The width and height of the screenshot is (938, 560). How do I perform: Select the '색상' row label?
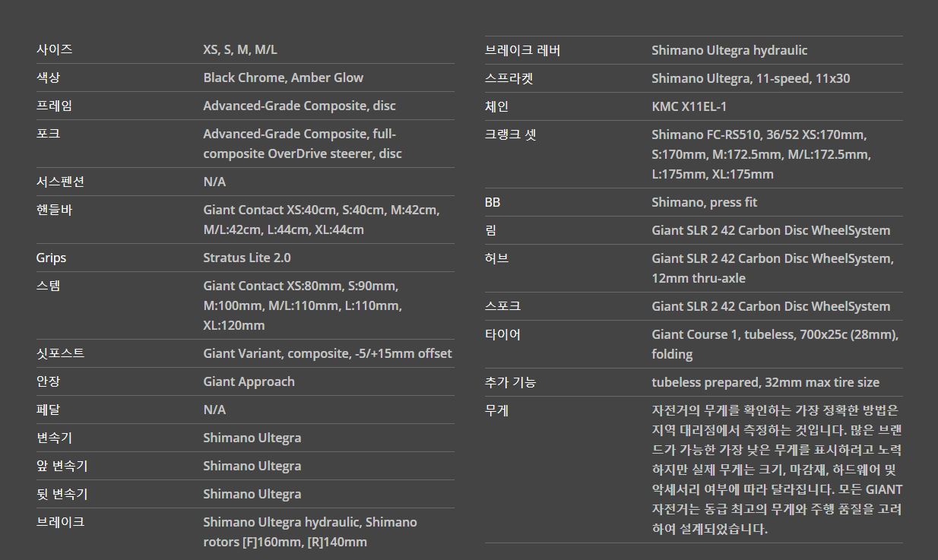[49, 78]
